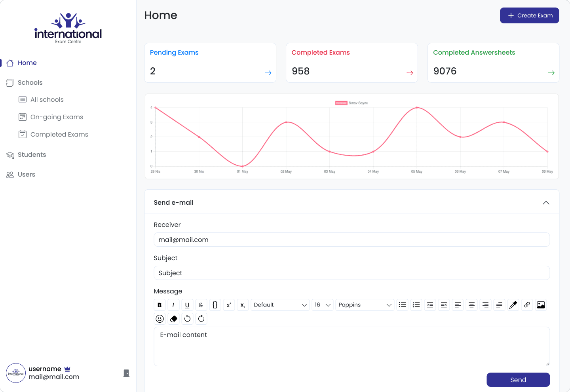Click into the E-mail content area
Screen dimensions: 570x392
(x=351, y=346)
